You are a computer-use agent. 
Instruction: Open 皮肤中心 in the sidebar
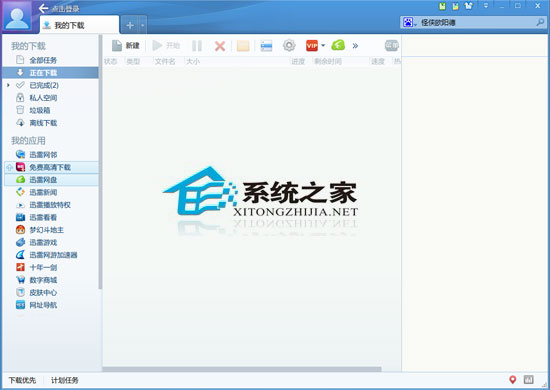[43, 292]
